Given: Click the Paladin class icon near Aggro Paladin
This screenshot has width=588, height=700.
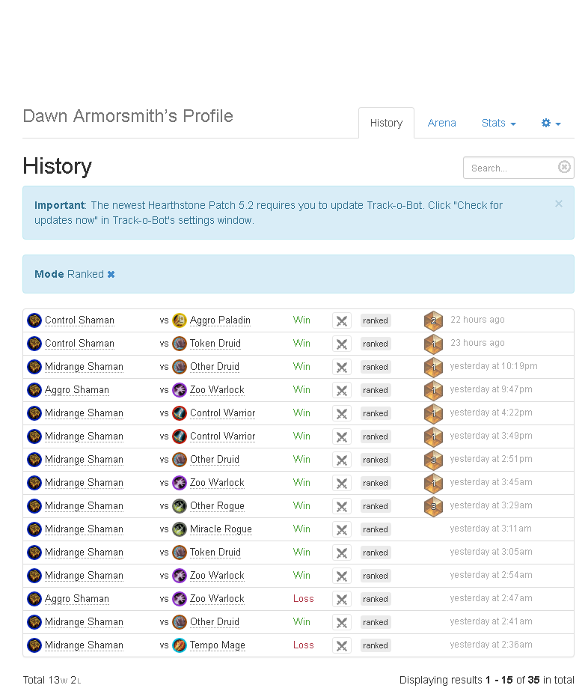Looking at the screenshot, I should (x=179, y=320).
